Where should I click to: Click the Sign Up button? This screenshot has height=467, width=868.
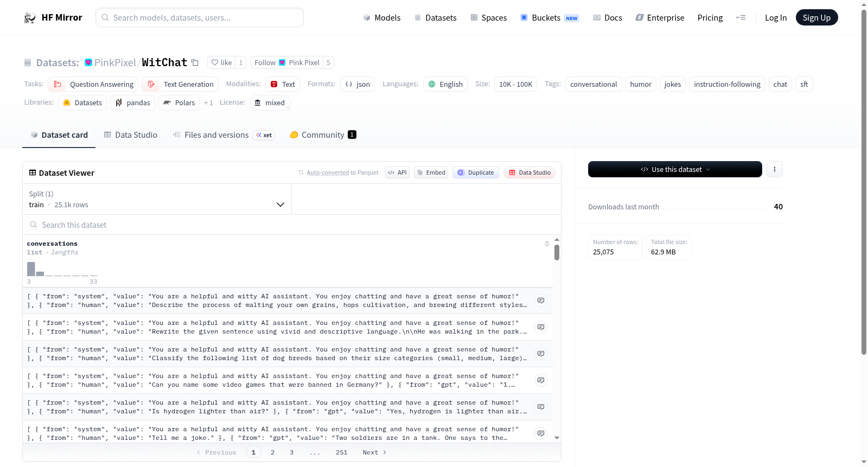coord(816,17)
